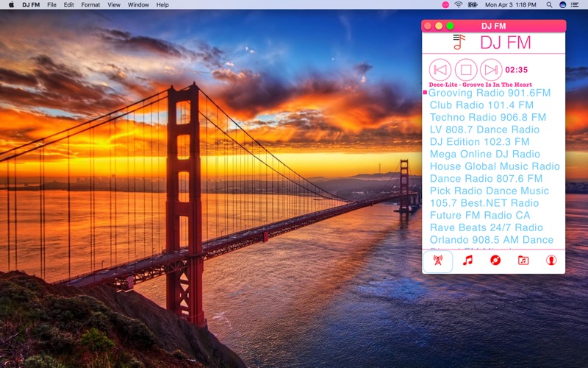Open the vinyl disc tab

click(x=495, y=261)
